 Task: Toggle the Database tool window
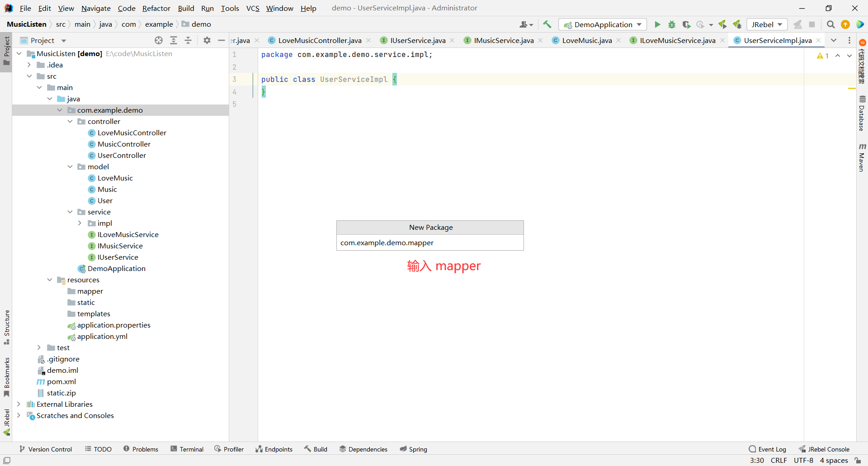click(862, 113)
